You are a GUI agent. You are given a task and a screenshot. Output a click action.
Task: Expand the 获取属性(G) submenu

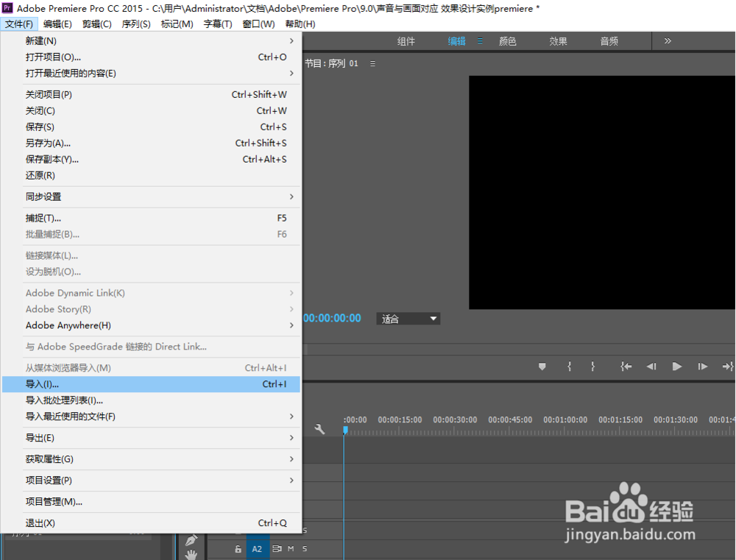[151, 459]
